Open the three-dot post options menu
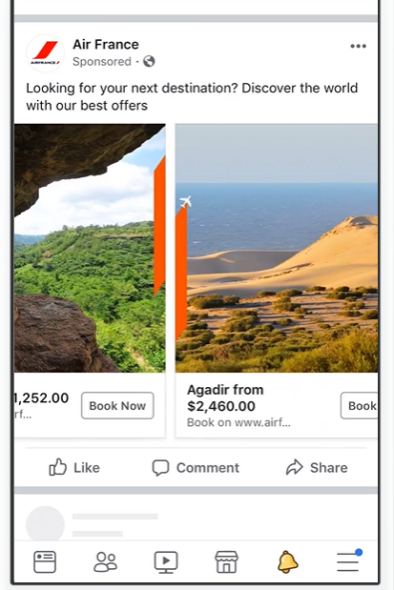 tap(358, 46)
